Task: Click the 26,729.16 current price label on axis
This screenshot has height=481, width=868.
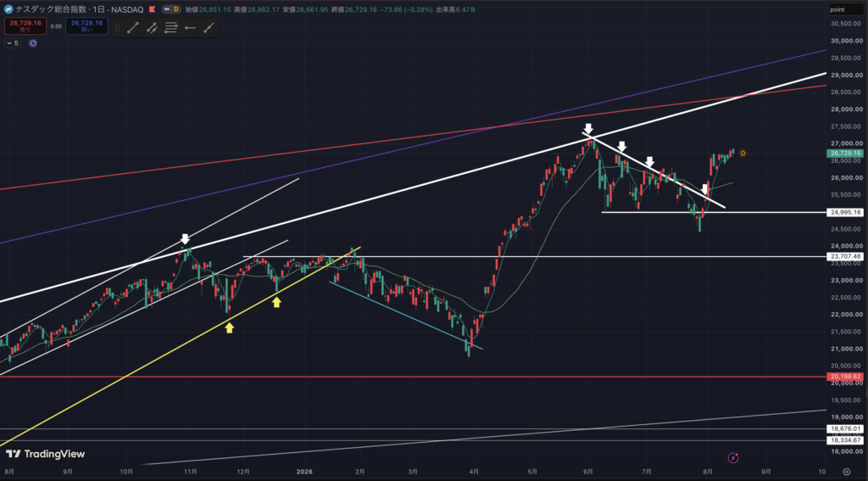Action: (845, 154)
